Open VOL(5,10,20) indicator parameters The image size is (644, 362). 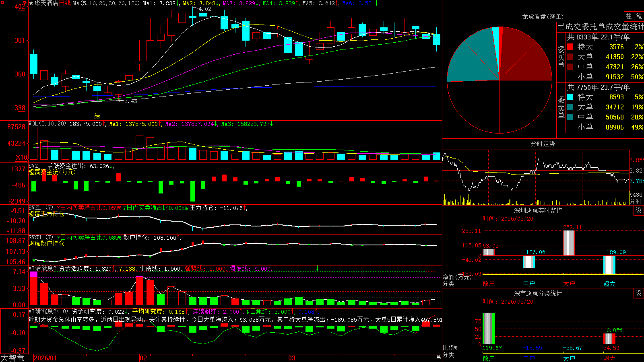pos(47,124)
